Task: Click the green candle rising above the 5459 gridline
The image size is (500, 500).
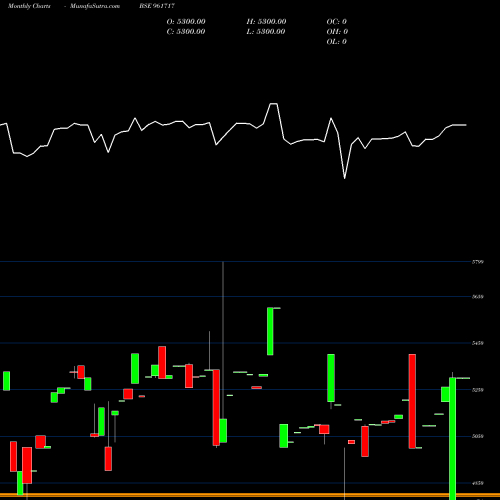Action: (270, 331)
